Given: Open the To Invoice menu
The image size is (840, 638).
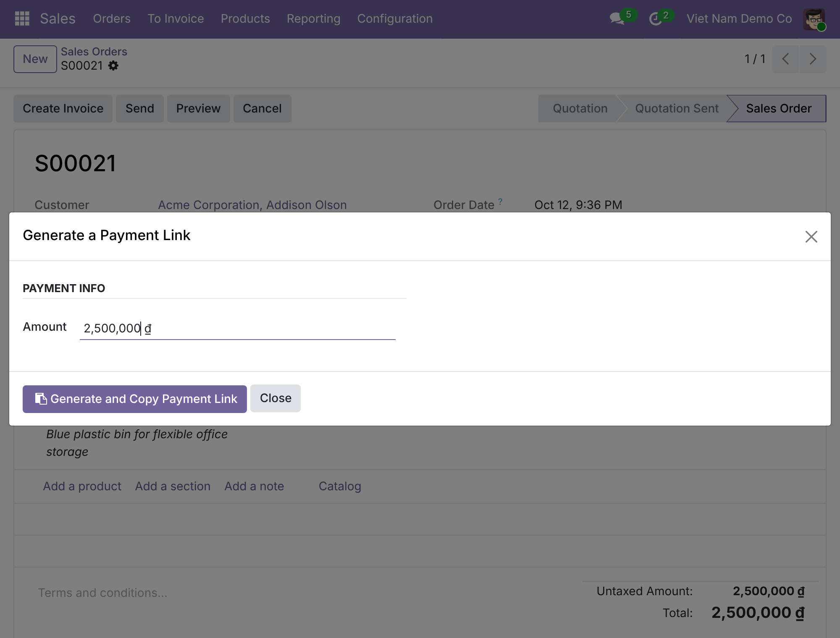Looking at the screenshot, I should [176, 18].
